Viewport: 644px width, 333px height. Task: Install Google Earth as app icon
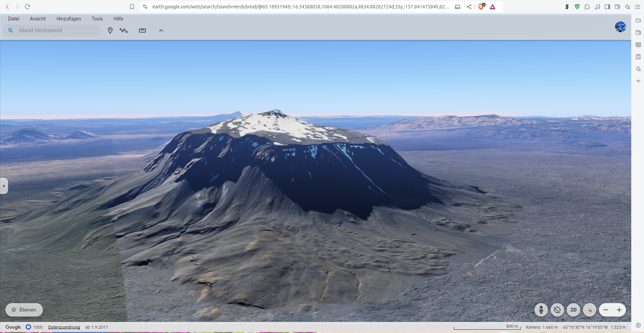[458, 7]
